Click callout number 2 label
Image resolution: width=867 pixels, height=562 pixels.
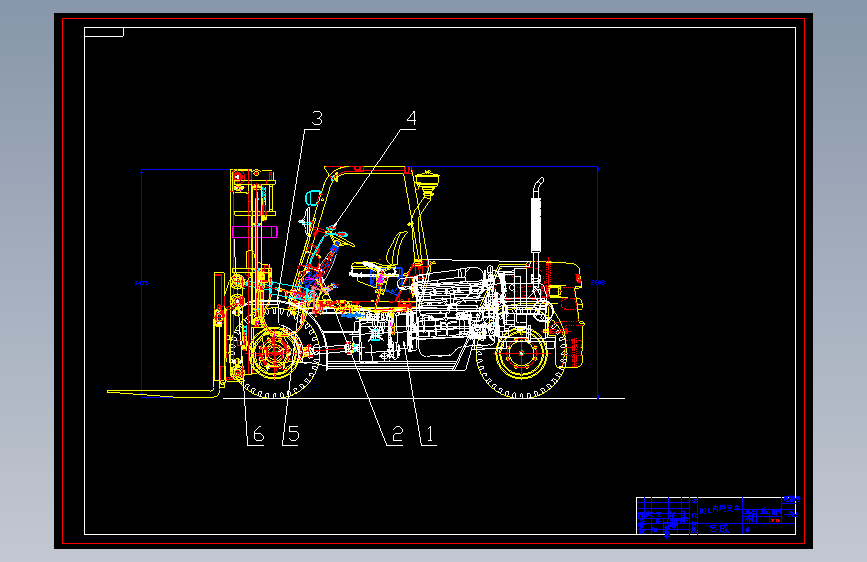click(398, 435)
